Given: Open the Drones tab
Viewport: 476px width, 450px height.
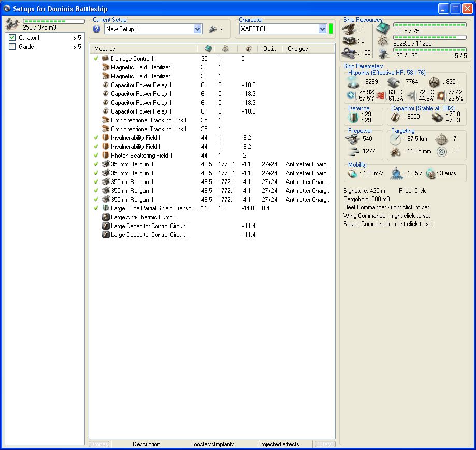Looking at the screenshot, I should click(x=99, y=444).
